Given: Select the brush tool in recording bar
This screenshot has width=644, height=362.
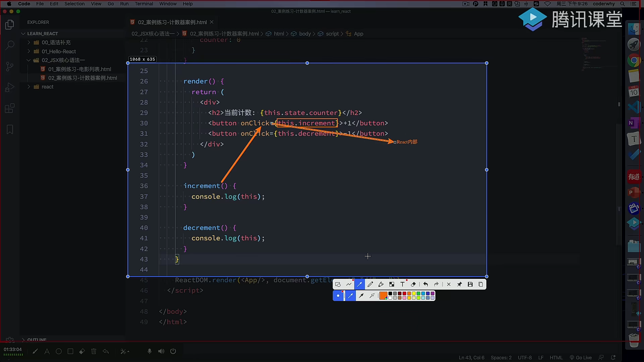Looking at the screenshot, I should pyautogui.click(x=35, y=351).
